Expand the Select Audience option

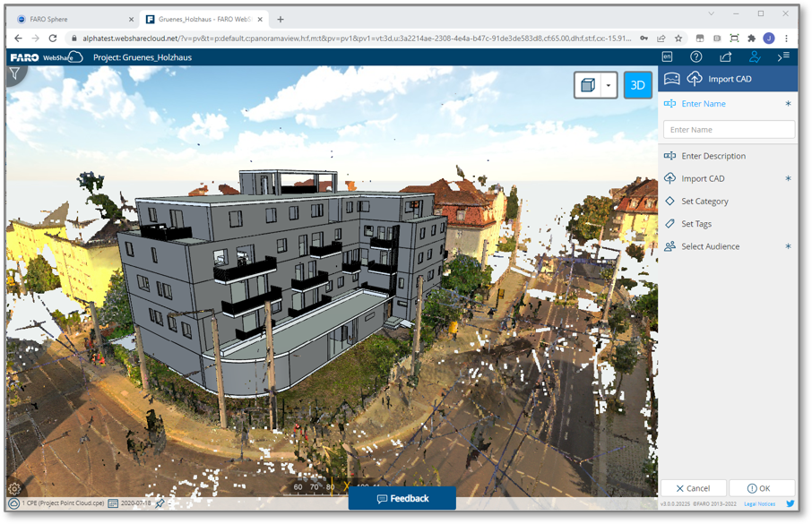pyautogui.click(x=710, y=246)
